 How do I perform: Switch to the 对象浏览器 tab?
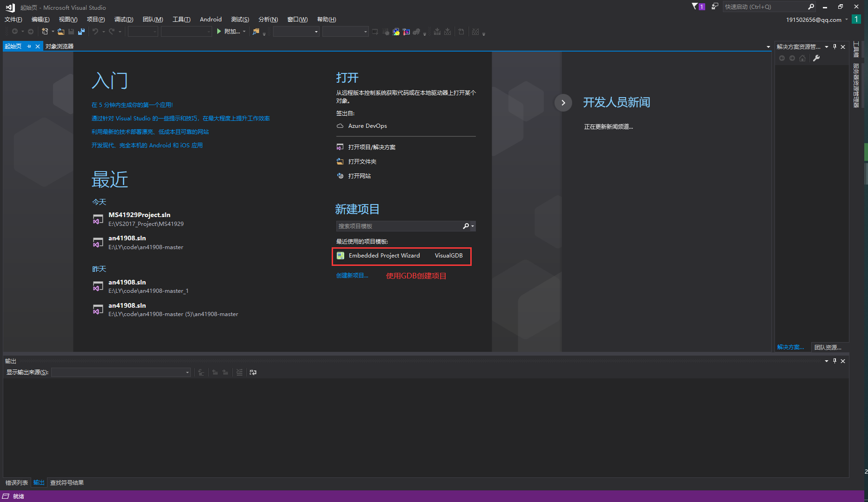(60, 46)
